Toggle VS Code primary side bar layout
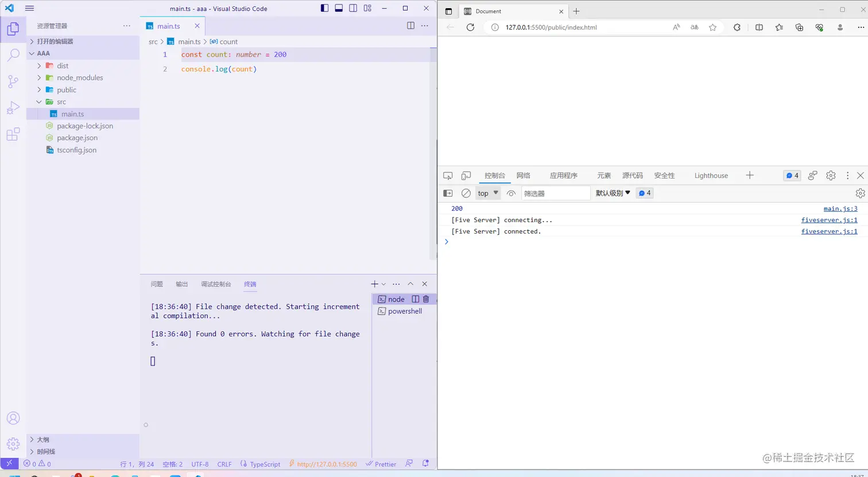The width and height of the screenshot is (868, 477). coord(325,8)
